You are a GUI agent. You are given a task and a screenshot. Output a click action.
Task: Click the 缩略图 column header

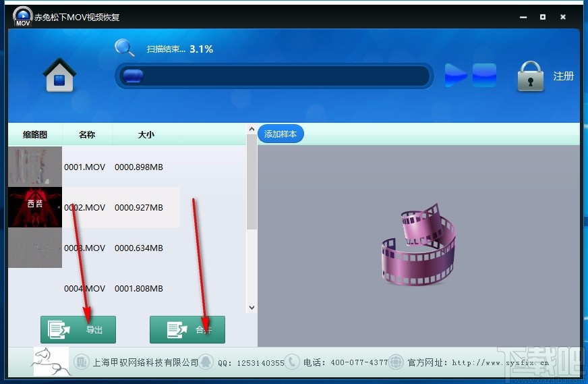35,134
